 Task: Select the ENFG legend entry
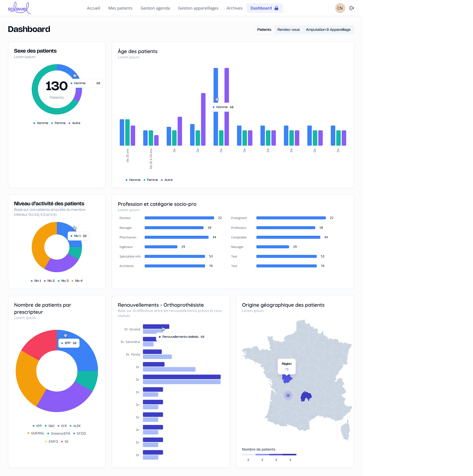[51, 442]
